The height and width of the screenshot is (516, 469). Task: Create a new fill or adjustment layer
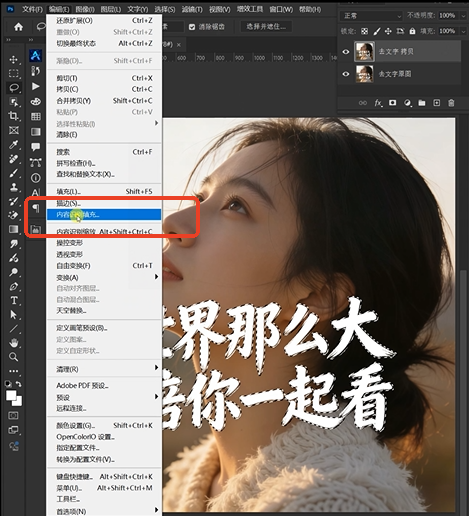407,103
